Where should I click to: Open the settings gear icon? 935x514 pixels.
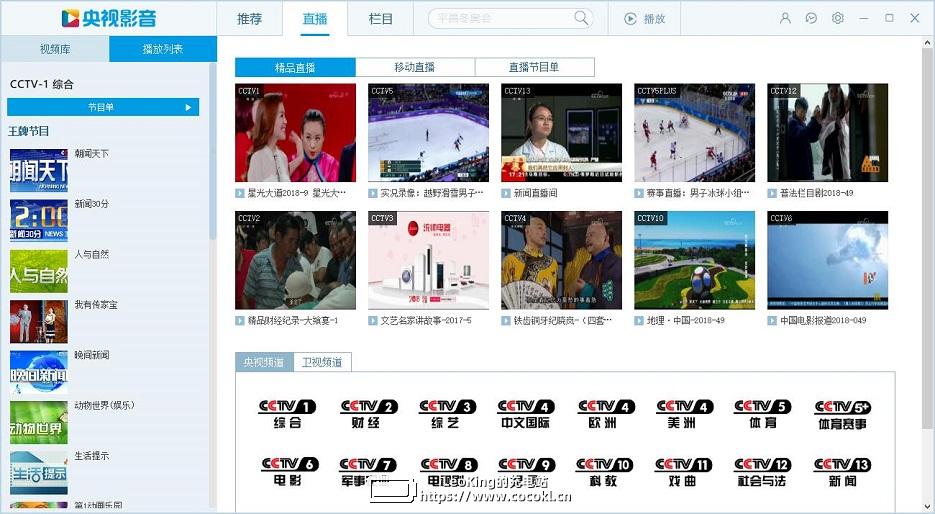[x=837, y=18]
